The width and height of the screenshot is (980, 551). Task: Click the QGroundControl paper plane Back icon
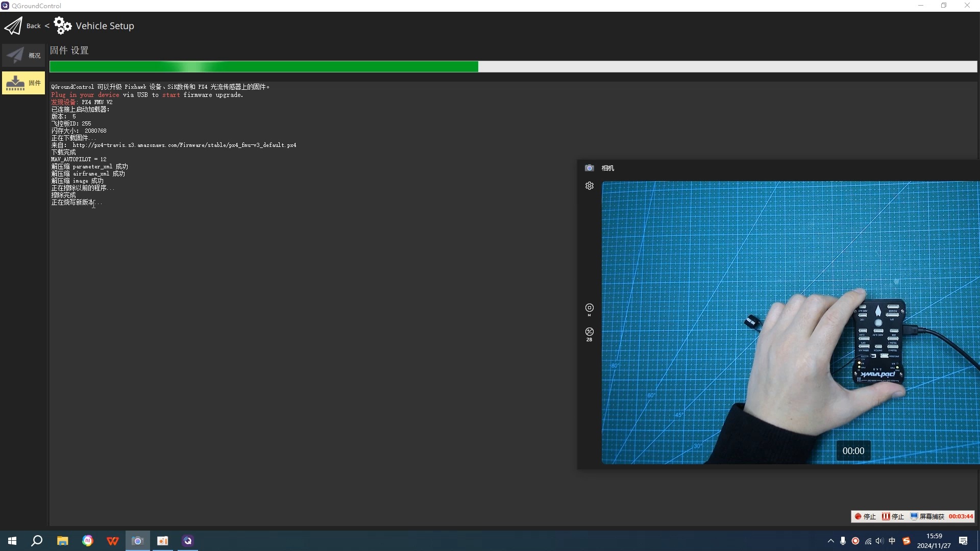point(14,26)
